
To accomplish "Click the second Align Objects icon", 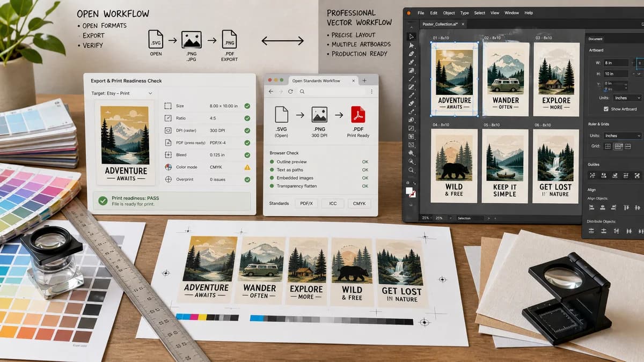I will (603, 208).
